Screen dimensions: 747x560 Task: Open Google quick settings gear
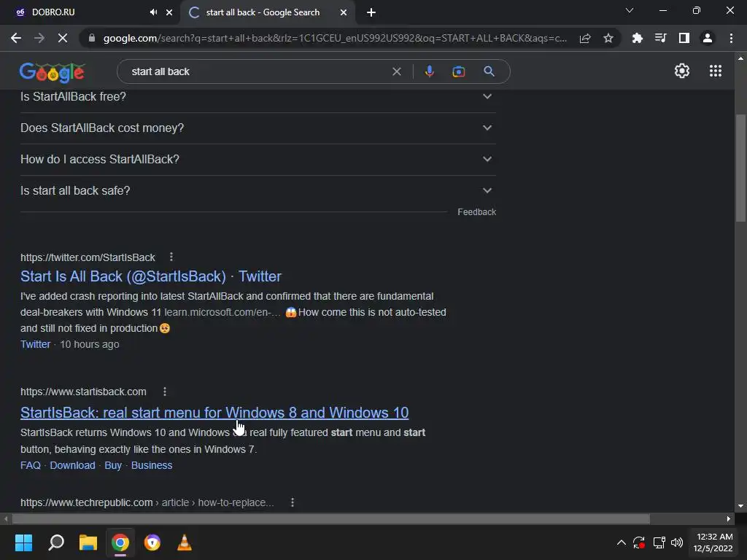pos(682,71)
